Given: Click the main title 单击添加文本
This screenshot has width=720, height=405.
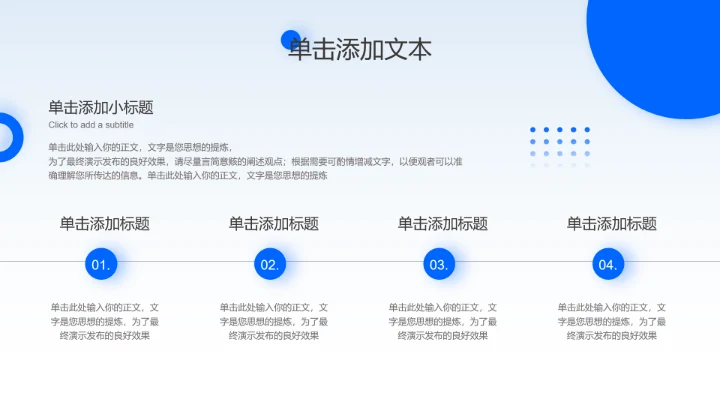Looking at the screenshot, I should pos(360,50).
